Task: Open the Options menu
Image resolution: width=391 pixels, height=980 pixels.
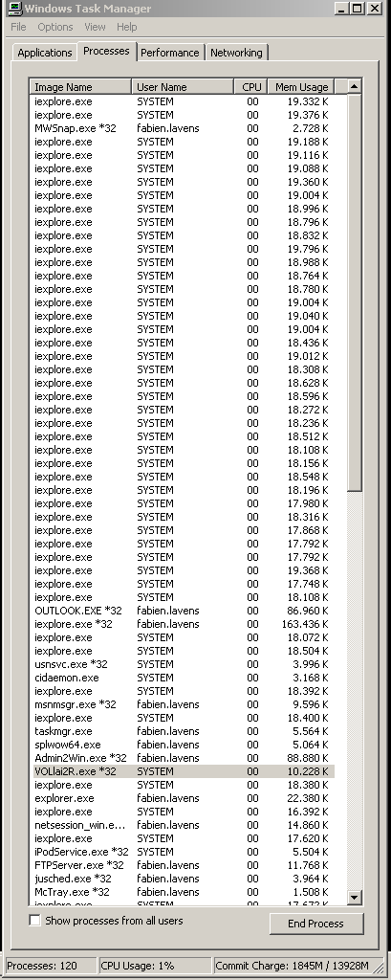Action: 54,27
